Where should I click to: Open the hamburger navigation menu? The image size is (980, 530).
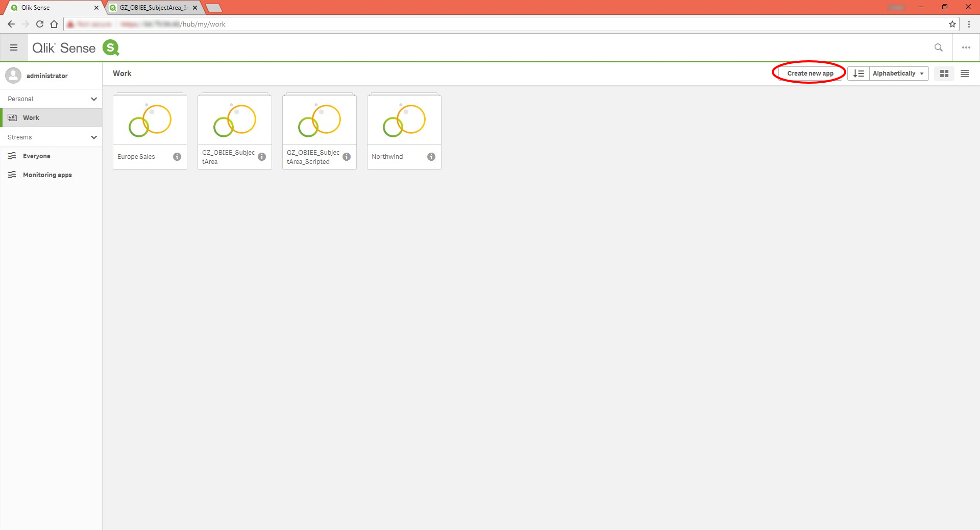[x=14, y=47]
